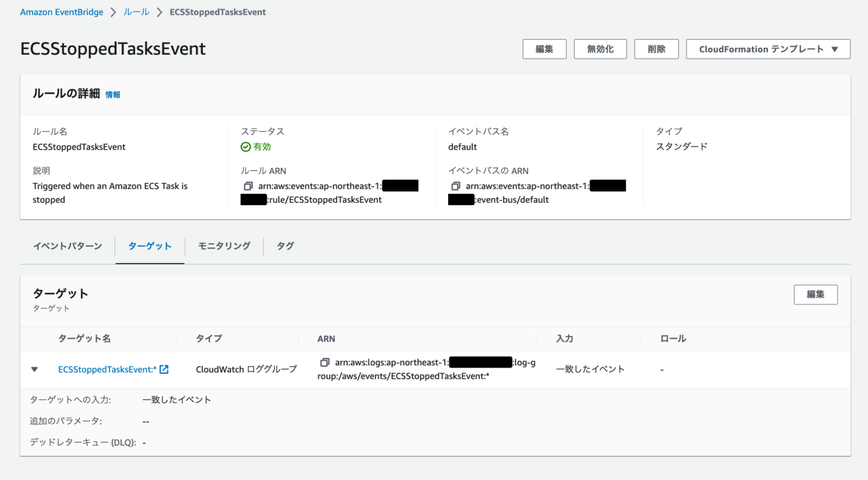
Task: Click the ECSStoppedTasksEvent:* target link
Action: pos(106,369)
